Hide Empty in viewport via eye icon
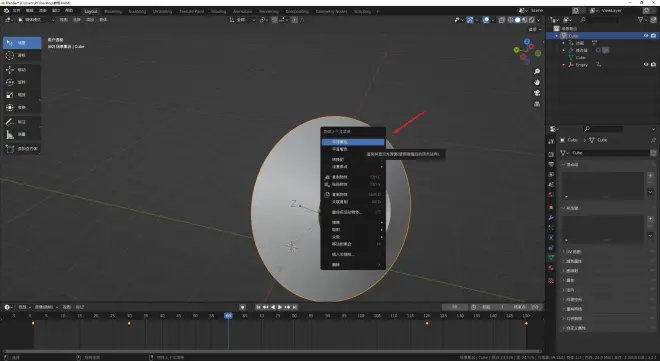The image size is (660, 361). pos(646,64)
